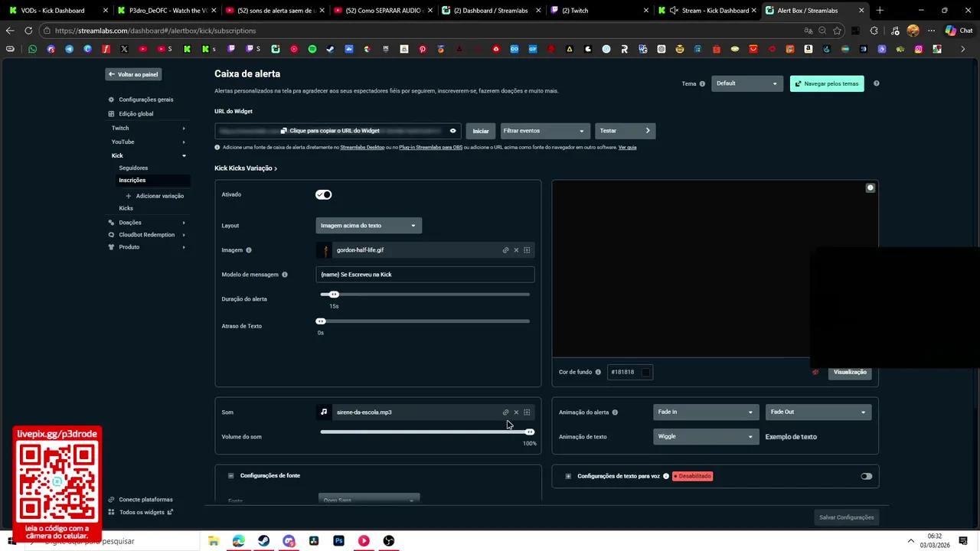The image size is (980, 551).
Task: Open browser extensions puzzle icon
Action: coord(874,31)
